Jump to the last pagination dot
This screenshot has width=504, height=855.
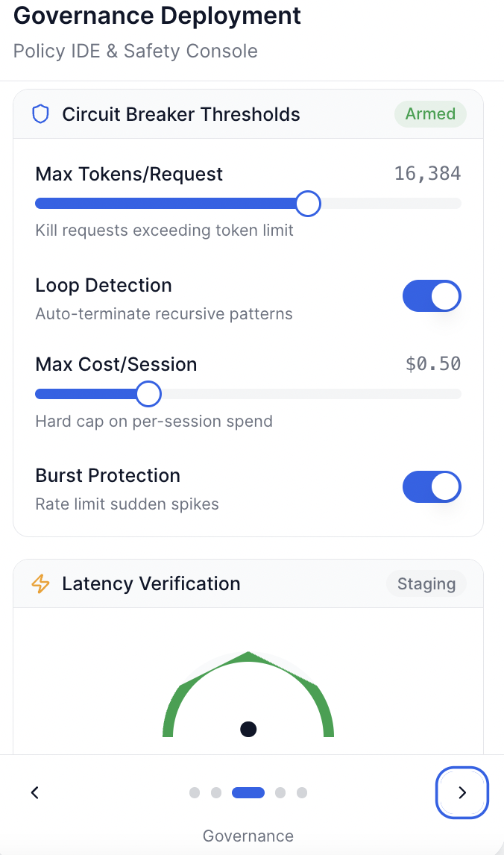point(302,792)
